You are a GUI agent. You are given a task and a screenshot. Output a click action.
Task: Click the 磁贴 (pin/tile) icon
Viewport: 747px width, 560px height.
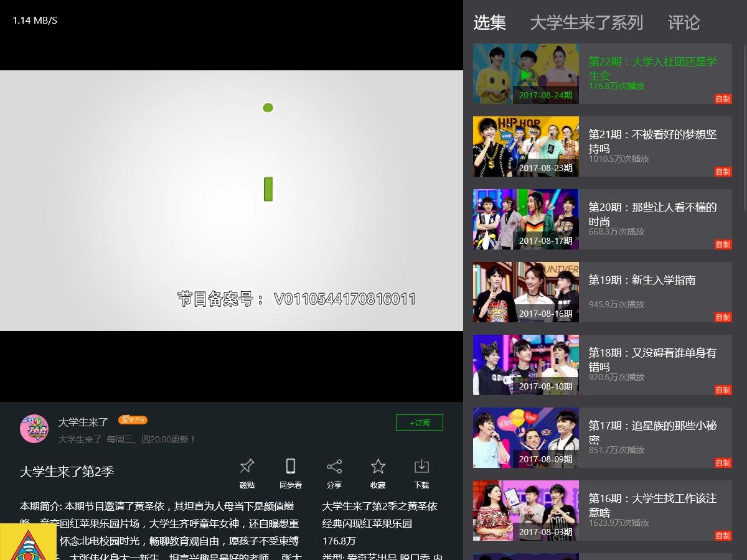coord(247,465)
